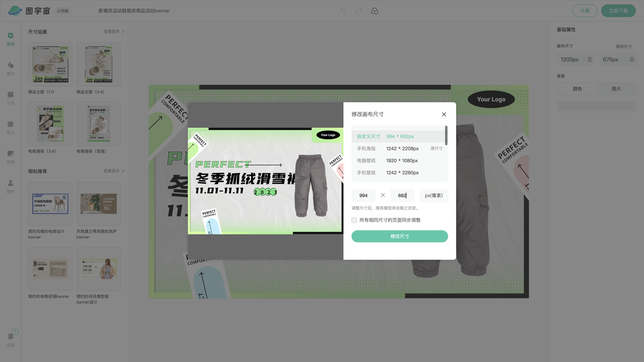This screenshot has width=644, height=362.
Task: Select 天然莫兰蒂风格的洗护 banner thumbnail
Action: tap(98, 204)
